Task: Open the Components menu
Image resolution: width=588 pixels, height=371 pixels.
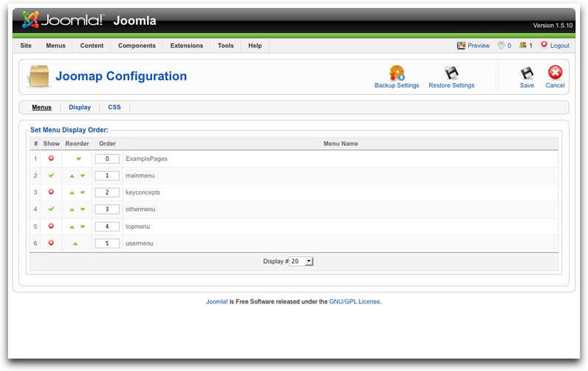Action: 137,46
